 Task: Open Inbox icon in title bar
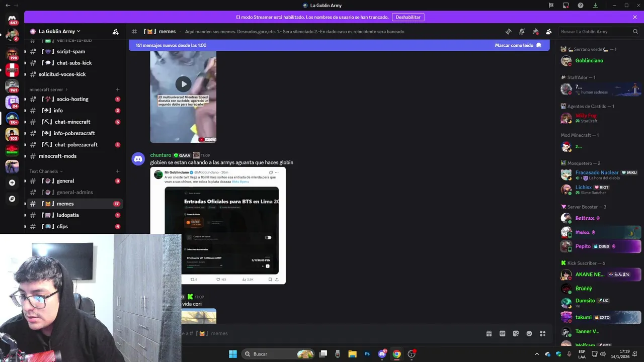click(566, 5)
